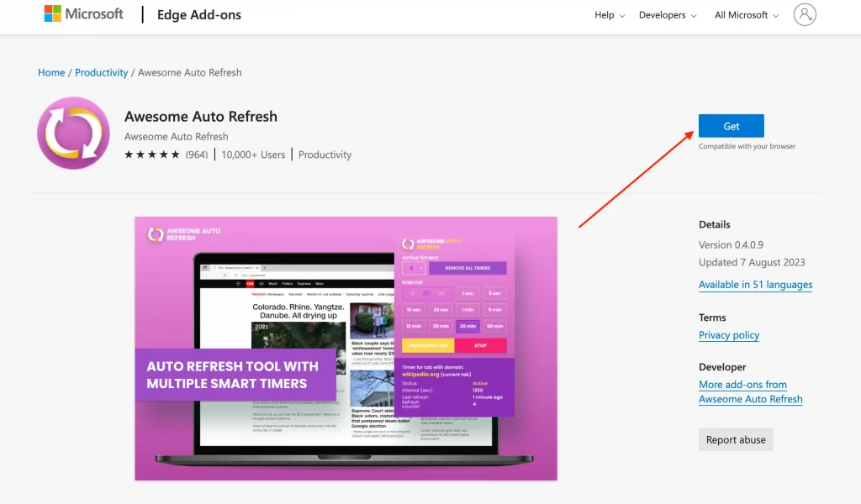The width and height of the screenshot is (861, 504).
Task: Go to the Home breadcrumb link
Action: 51,72
